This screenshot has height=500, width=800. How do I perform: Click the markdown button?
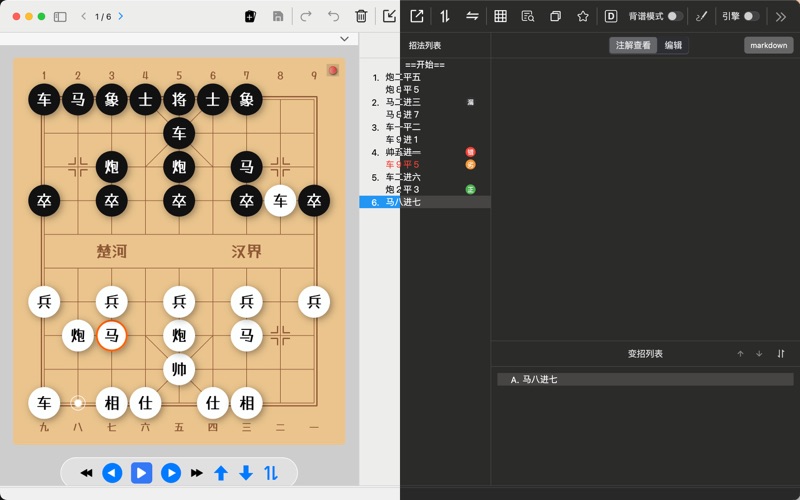pos(768,45)
